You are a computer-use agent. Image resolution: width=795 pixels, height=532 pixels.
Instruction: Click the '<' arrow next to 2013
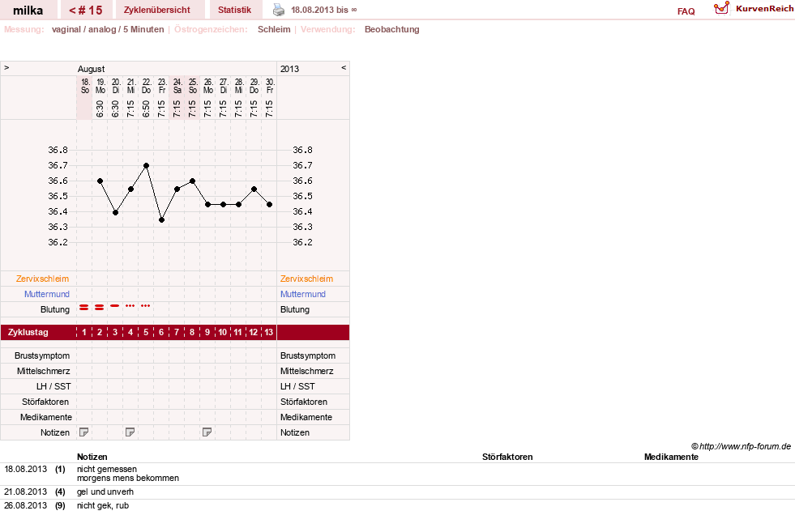pos(344,67)
